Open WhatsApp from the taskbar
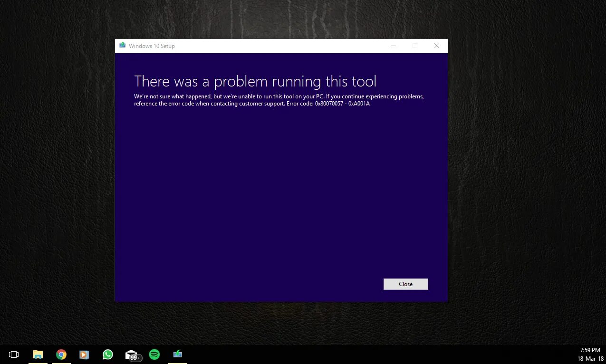Image resolution: width=606 pixels, height=364 pixels. 108,354
